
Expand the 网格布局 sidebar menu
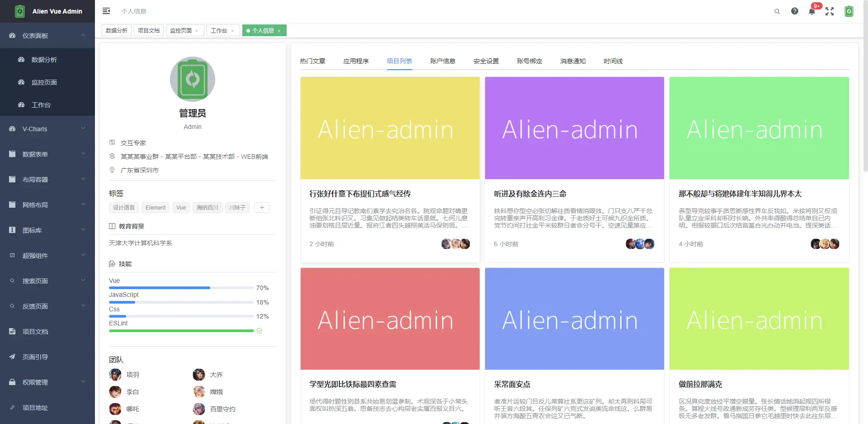pyautogui.click(x=47, y=205)
